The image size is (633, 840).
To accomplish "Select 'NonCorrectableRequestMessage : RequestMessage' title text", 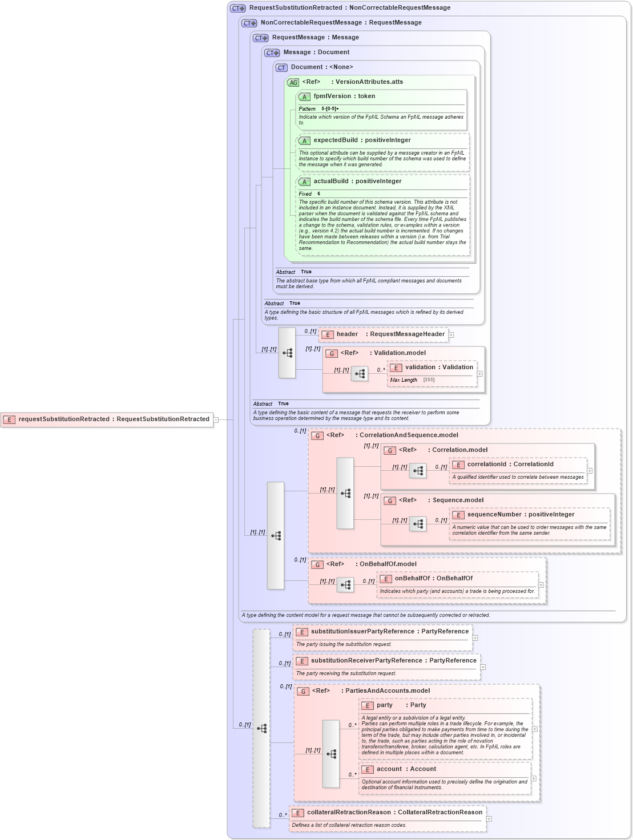I will (x=341, y=23).
